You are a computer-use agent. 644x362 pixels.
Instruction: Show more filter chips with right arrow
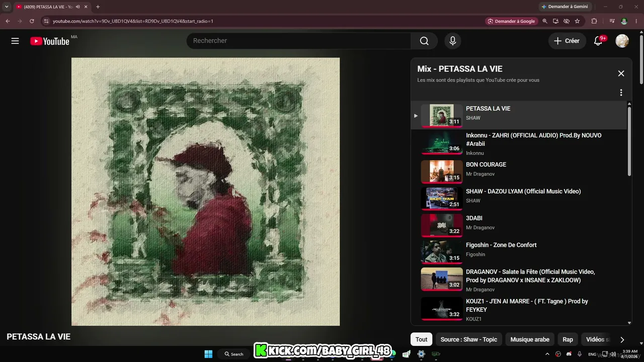pyautogui.click(x=622, y=339)
